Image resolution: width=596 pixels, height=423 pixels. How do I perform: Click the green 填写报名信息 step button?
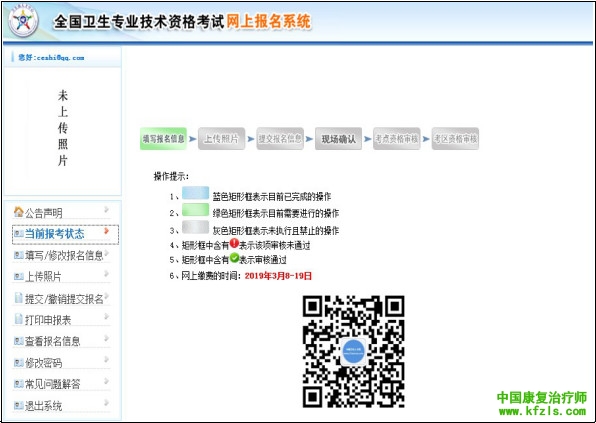pyautogui.click(x=163, y=139)
